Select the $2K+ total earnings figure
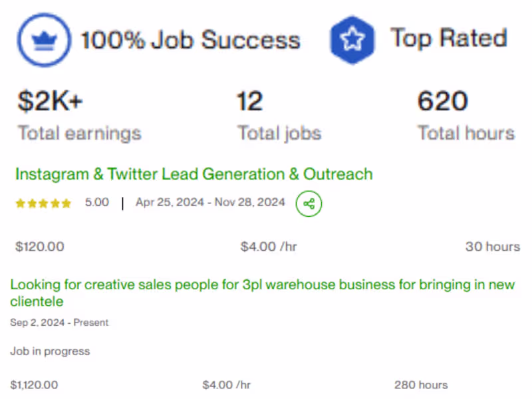The width and height of the screenshot is (532, 399). pyautogui.click(x=50, y=102)
